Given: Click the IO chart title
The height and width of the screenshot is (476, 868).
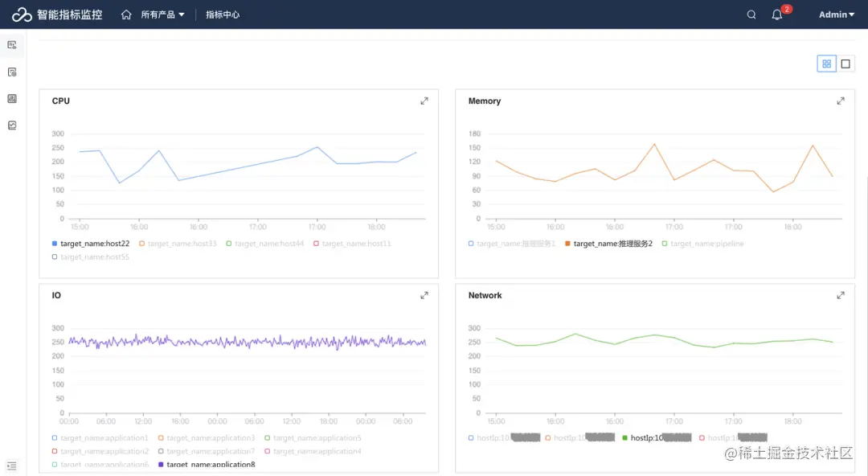Looking at the screenshot, I should point(56,295).
